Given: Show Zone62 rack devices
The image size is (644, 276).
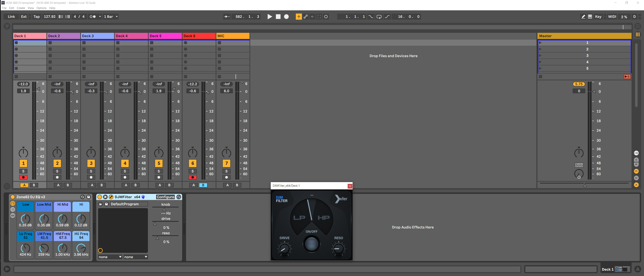Looking at the screenshot, I should point(12,215).
